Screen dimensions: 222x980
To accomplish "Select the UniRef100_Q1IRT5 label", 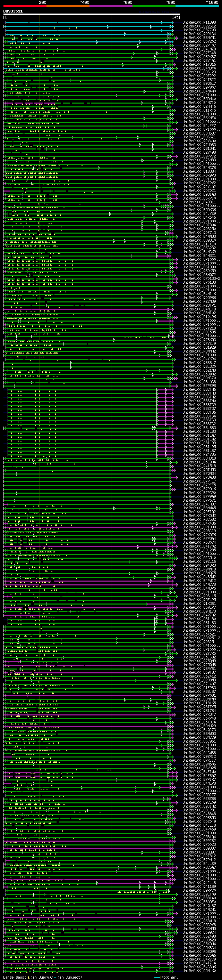I will pos(199,110).
